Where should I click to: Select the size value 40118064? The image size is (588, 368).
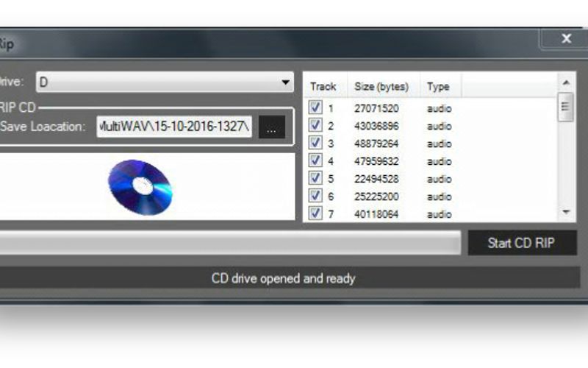pyautogui.click(x=376, y=214)
